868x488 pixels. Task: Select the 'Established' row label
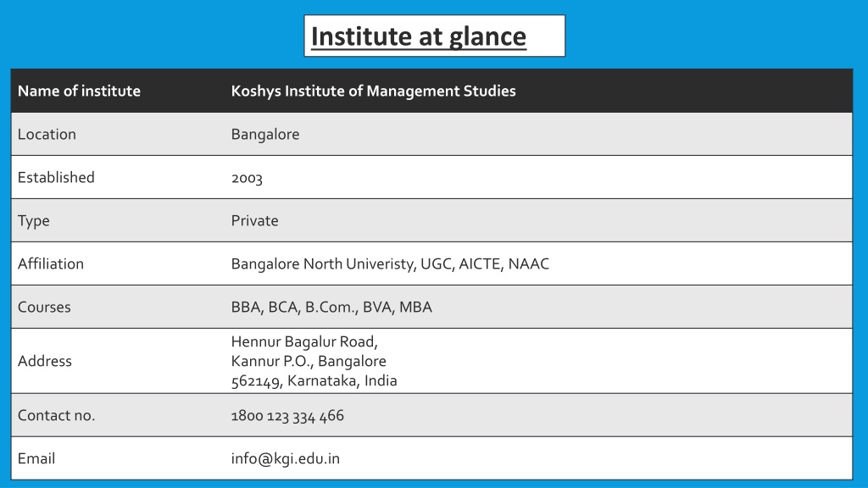pos(56,177)
